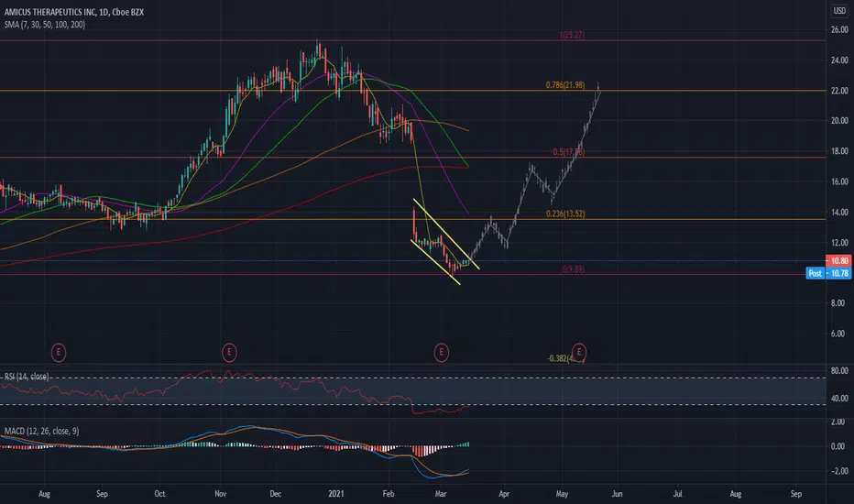Select the RSI (14, close) indicator legend
This screenshot has height=504, width=854.
pos(27,377)
